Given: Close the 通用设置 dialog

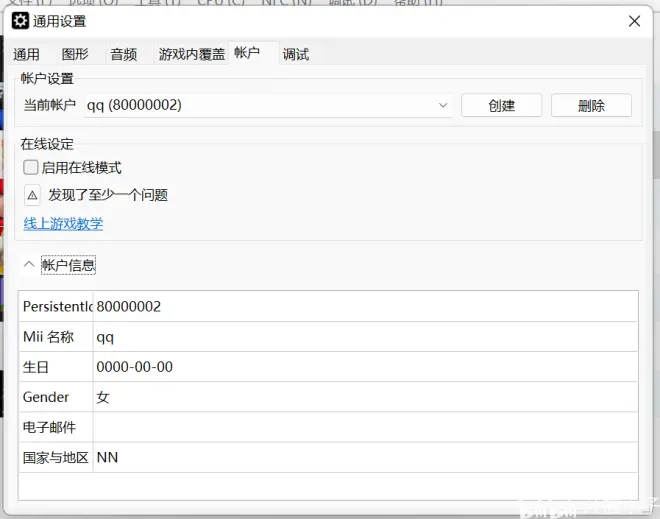Looking at the screenshot, I should (x=634, y=21).
